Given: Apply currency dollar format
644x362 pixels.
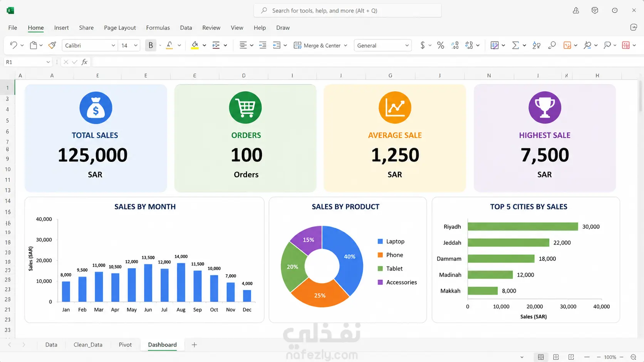Looking at the screenshot, I should (x=423, y=45).
